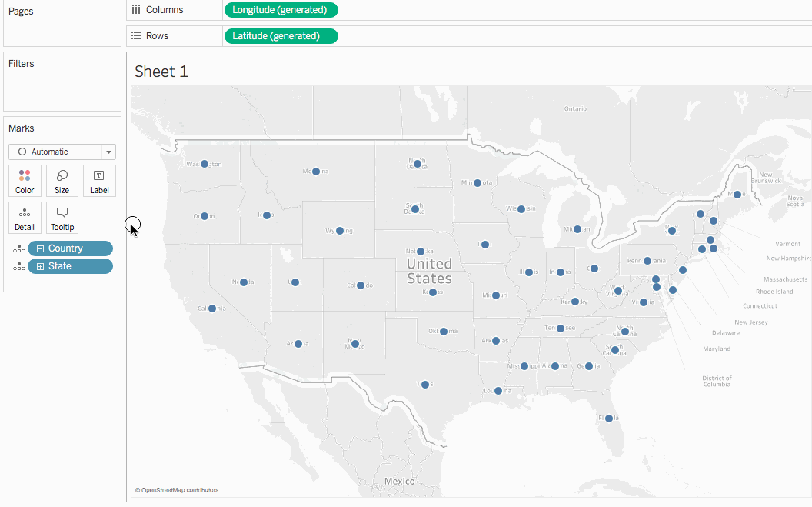Select the Sheet 1 title
Viewport: 812px width, 507px height.
pos(161,71)
